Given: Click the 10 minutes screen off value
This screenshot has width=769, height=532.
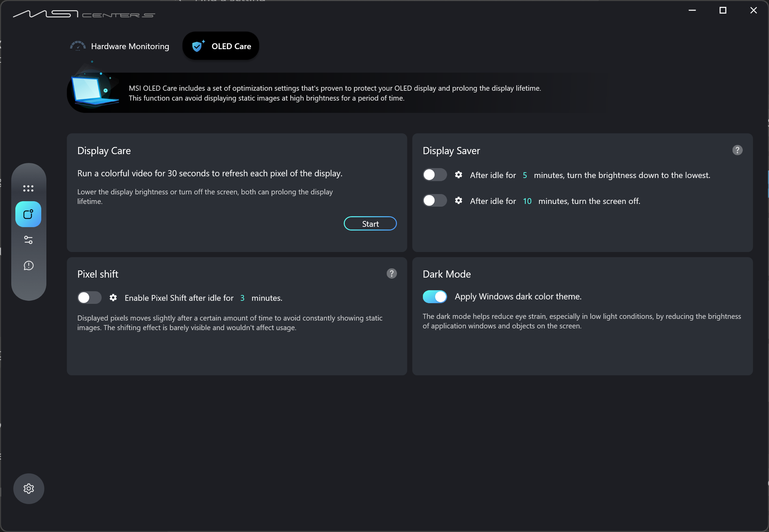Looking at the screenshot, I should point(527,201).
